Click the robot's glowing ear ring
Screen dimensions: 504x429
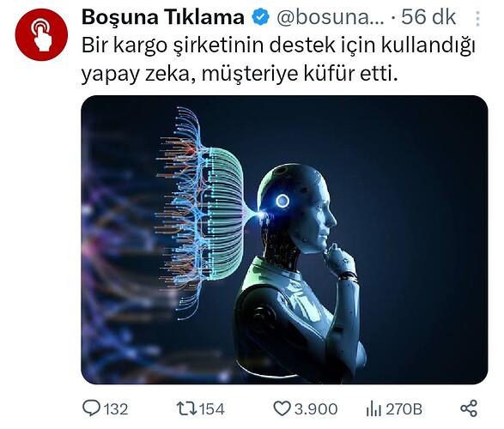point(282,201)
